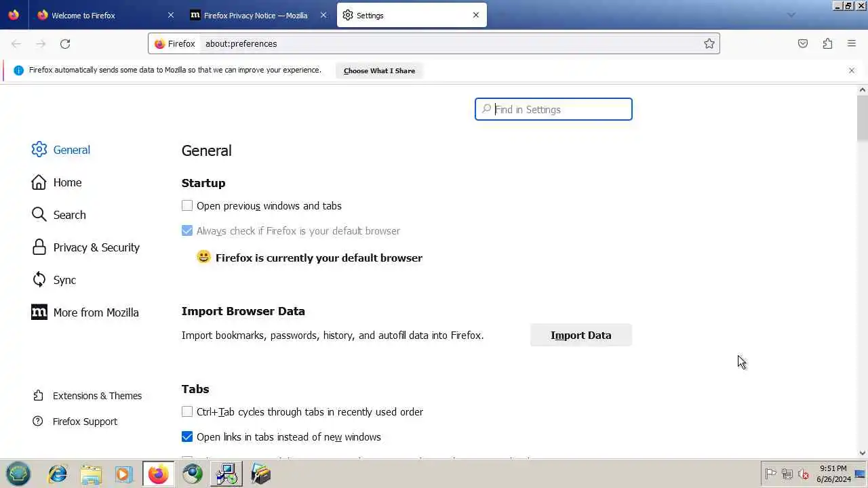Screen dimensions: 868x488
Task: Click the last pinned taskbar icon
Action: pos(260,474)
